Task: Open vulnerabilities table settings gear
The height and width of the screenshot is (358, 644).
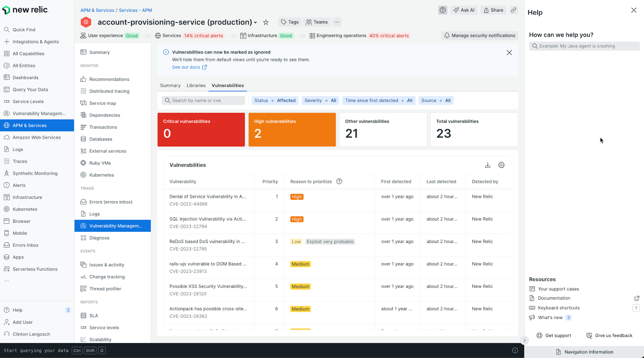Action: coord(502,165)
